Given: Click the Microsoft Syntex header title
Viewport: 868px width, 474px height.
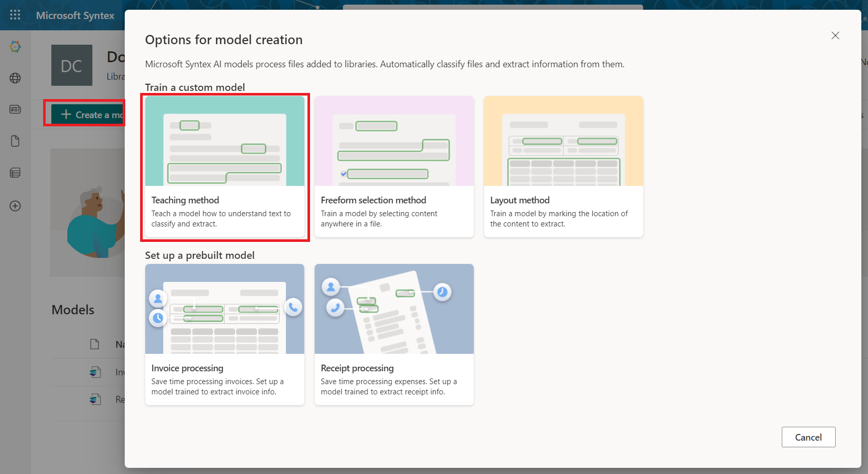Looking at the screenshot, I should (x=75, y=15).
